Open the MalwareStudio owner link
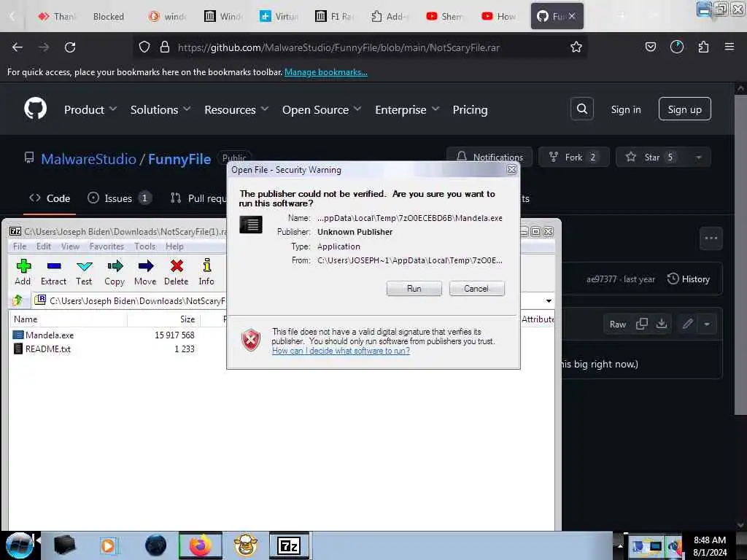747x560 pixels. click(88, 159)
